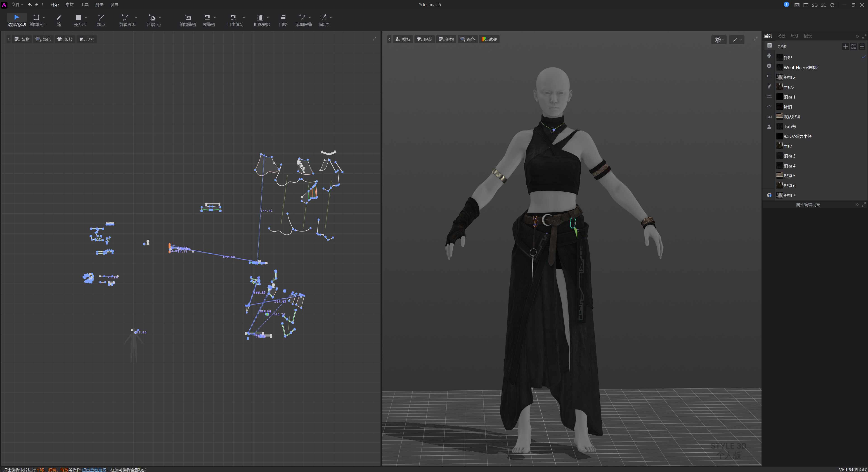Expand 线缝纫 tool dropdown arrow
This screenshot has height=472, width=868.
pos(215,17)
